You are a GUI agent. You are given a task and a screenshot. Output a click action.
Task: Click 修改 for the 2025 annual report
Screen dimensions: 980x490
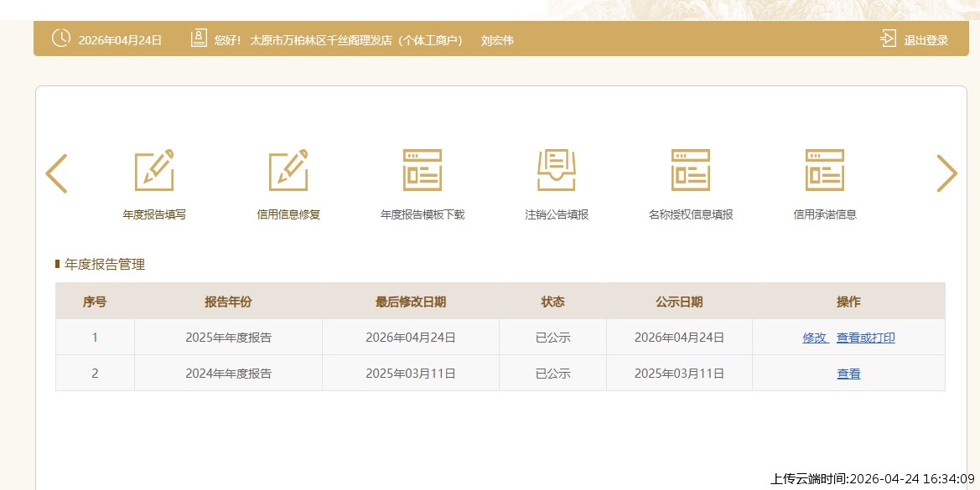pos(815,338)
